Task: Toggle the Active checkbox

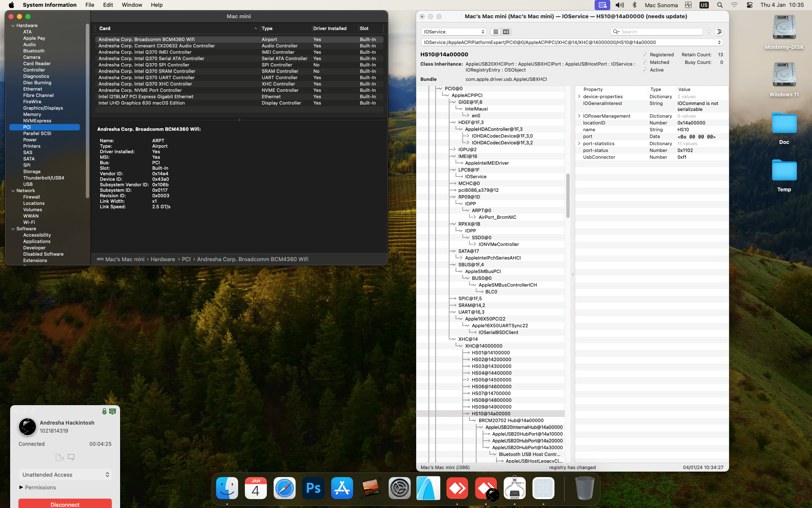Action: [x=645, y=70]
